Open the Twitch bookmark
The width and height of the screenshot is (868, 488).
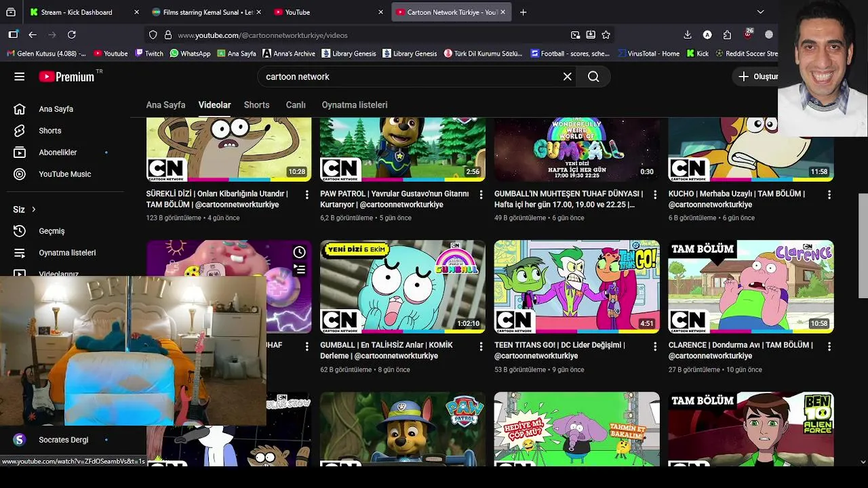coord(149,54)
